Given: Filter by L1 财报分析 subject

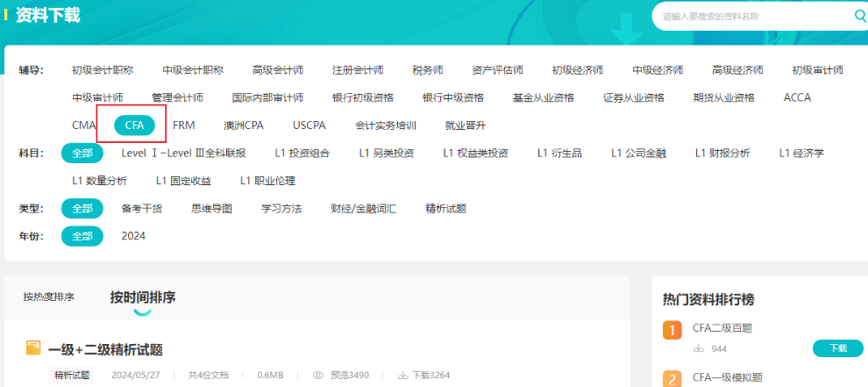Looking at the screenshot, I should [x=723, y=153].
